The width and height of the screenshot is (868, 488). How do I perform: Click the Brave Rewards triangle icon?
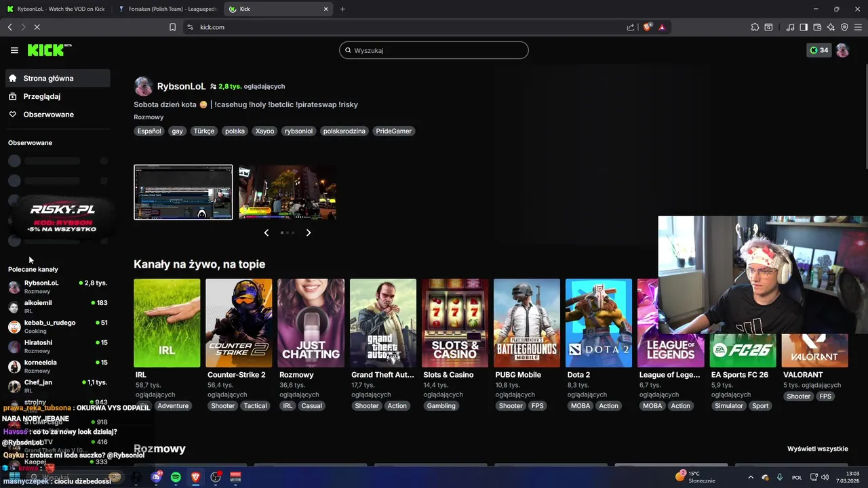[662, 27]
